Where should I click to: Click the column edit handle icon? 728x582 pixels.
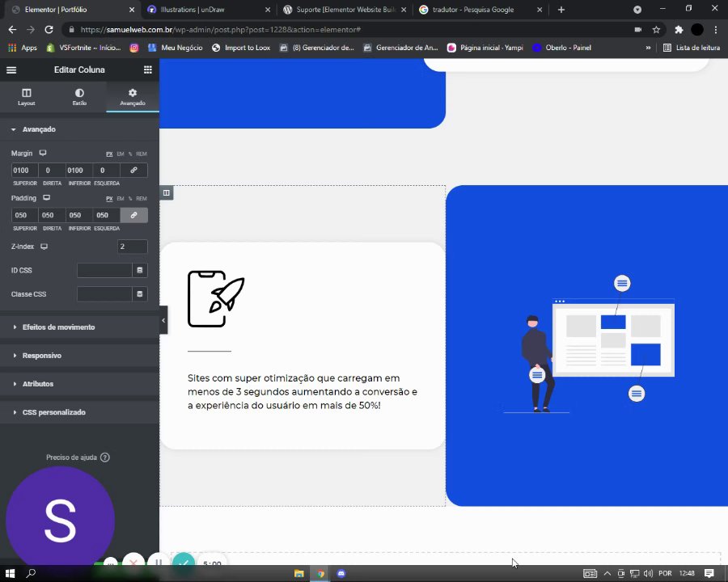point(166,192)
